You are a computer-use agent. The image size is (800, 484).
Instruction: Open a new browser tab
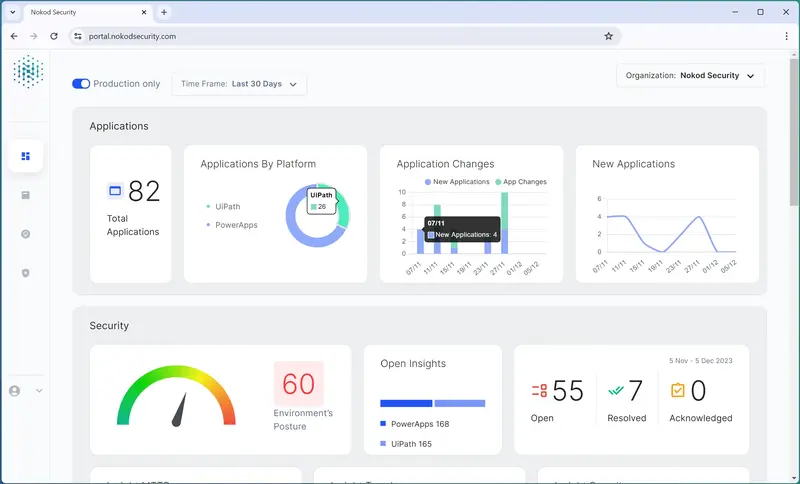[164, 12]
